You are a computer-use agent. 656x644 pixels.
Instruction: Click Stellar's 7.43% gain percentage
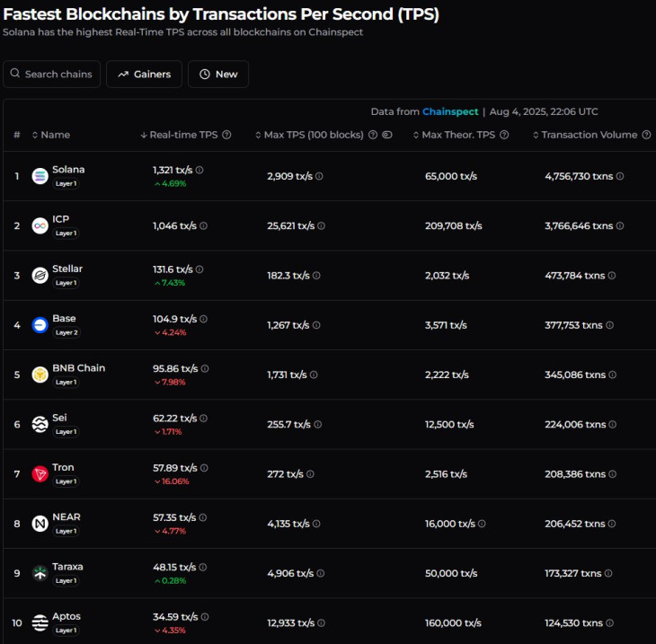[170, 283]
